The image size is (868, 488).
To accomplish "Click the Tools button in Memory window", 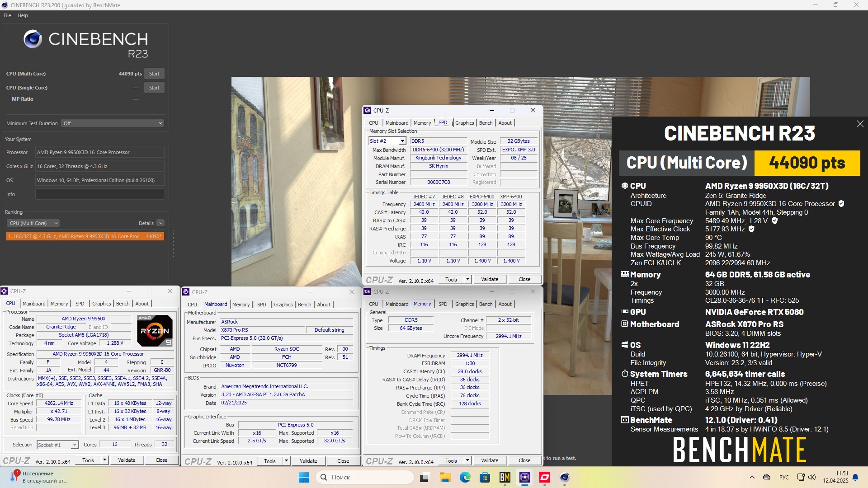I will coord(451,460).
